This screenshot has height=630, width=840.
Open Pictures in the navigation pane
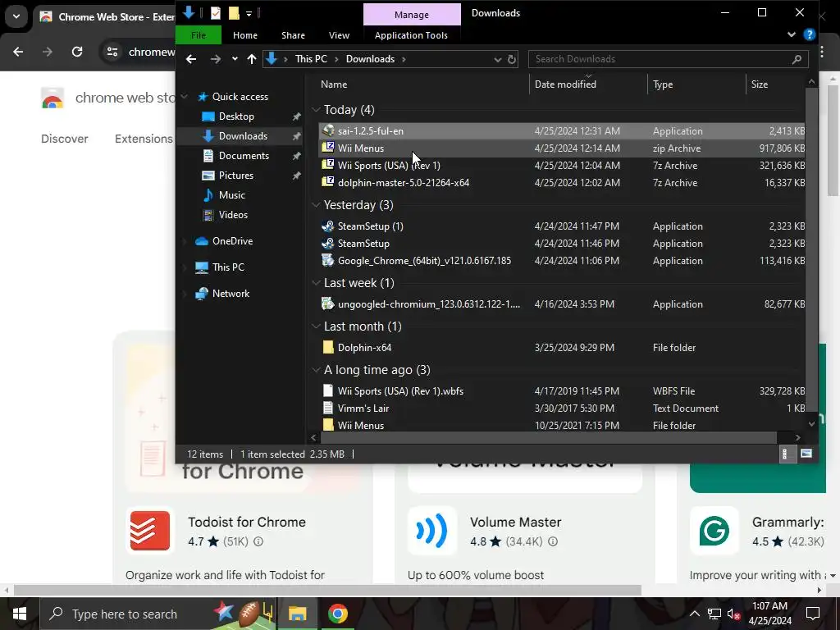tap(235, 176)
